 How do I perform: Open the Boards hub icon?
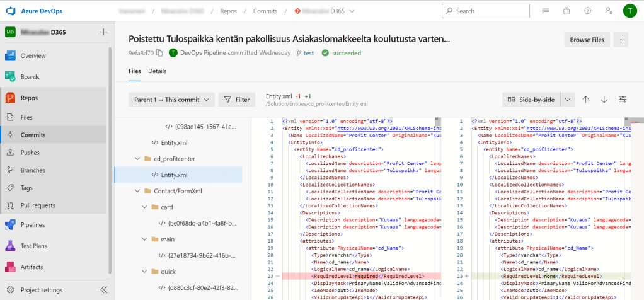coord(10,76)
